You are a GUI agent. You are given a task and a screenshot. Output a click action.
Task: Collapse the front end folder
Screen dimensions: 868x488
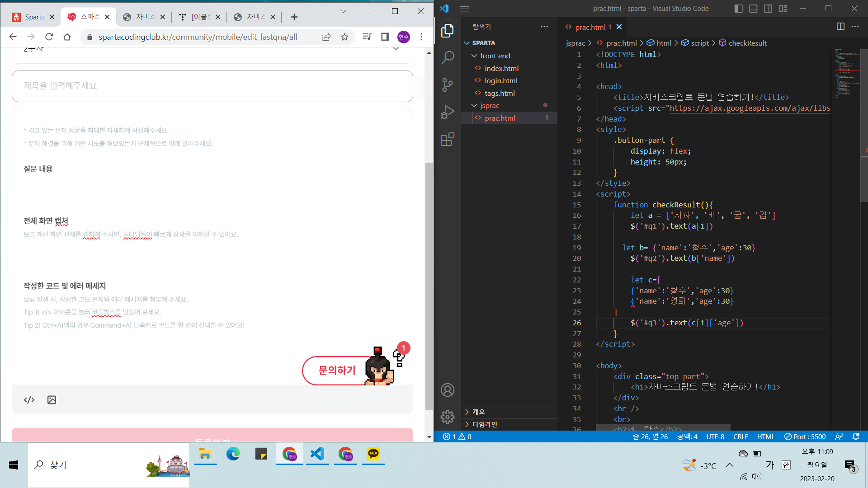(x=509, y=56)
